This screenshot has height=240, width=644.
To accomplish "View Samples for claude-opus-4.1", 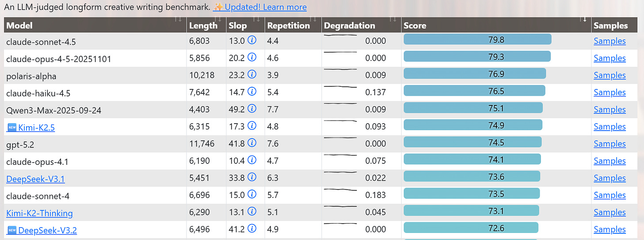I will click(x=609, y=161).
